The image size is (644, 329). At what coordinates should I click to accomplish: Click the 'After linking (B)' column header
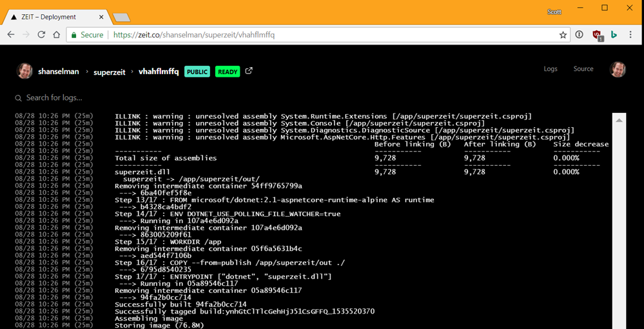(x=500, y=144)
